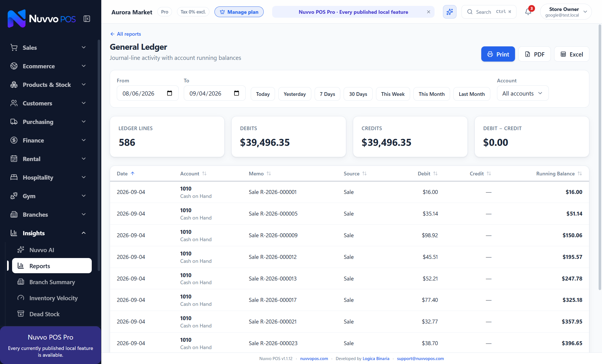Screen dimensions: 602x364
Task: Click the Products & Stock boxes icon
Action: pos(14,85)
